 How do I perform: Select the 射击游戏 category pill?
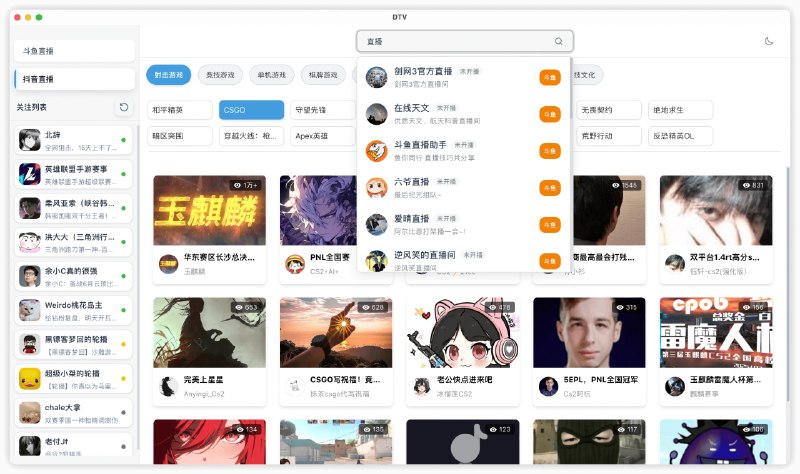click(169, 75)
